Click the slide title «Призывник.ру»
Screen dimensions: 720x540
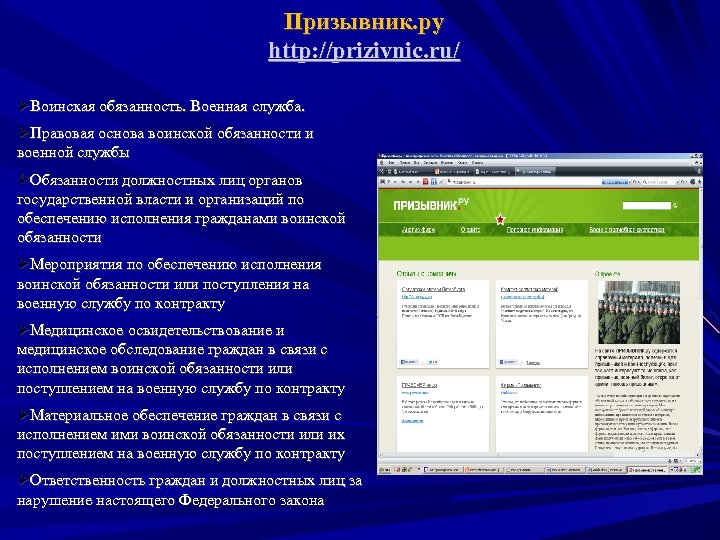tap(364, 22)
